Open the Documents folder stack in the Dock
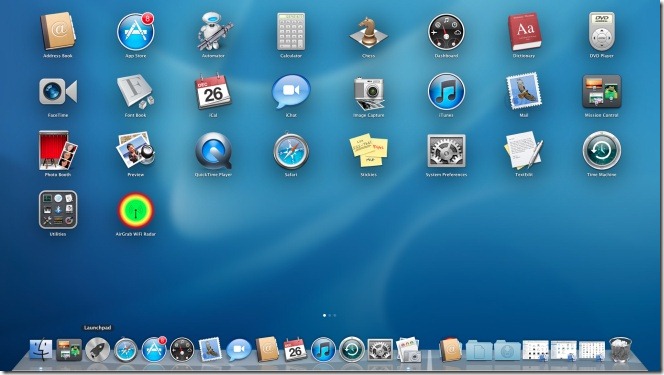This screenshot has height=375, width=664. (x=479, y=350)
